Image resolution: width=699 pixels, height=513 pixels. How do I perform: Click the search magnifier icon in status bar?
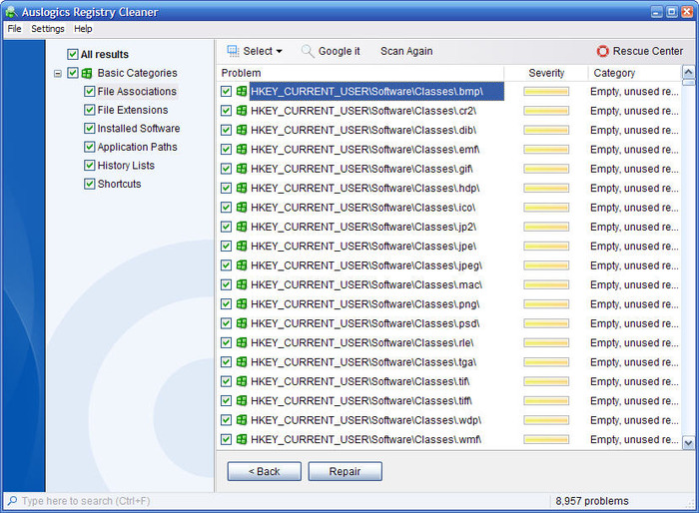11,501
